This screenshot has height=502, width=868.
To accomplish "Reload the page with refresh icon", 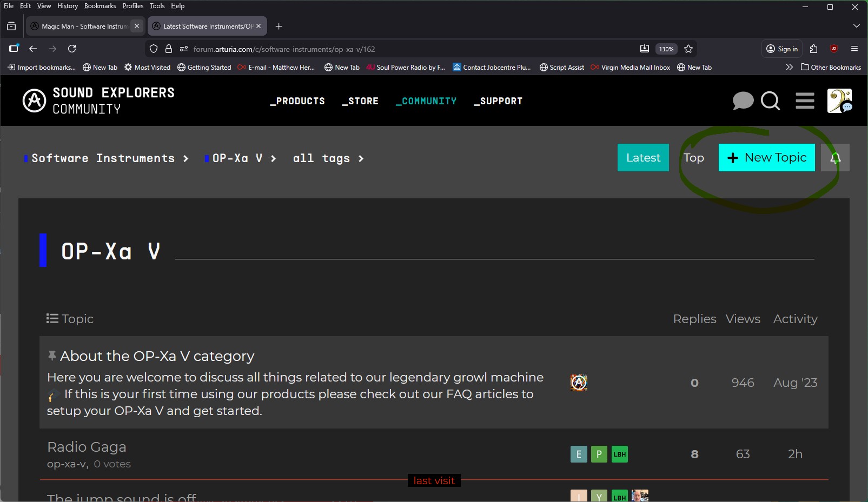I will click(72, 49).
